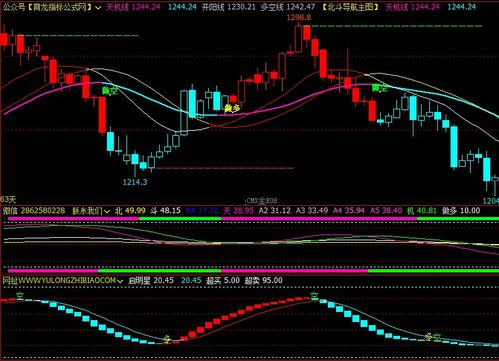Select the 多空线 1242.47 readout
The width and height of the screenshot is (499, 361).
click(288, 7)
